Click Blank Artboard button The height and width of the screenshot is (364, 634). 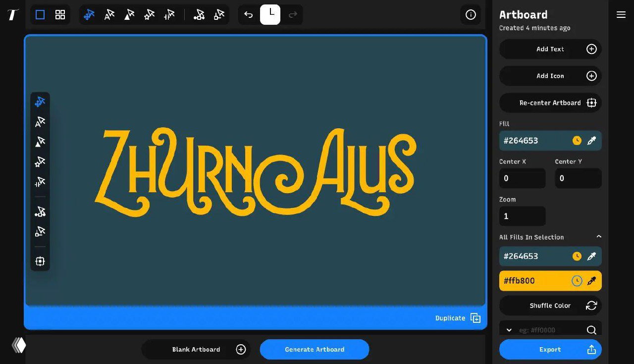(x=196, y=349)
